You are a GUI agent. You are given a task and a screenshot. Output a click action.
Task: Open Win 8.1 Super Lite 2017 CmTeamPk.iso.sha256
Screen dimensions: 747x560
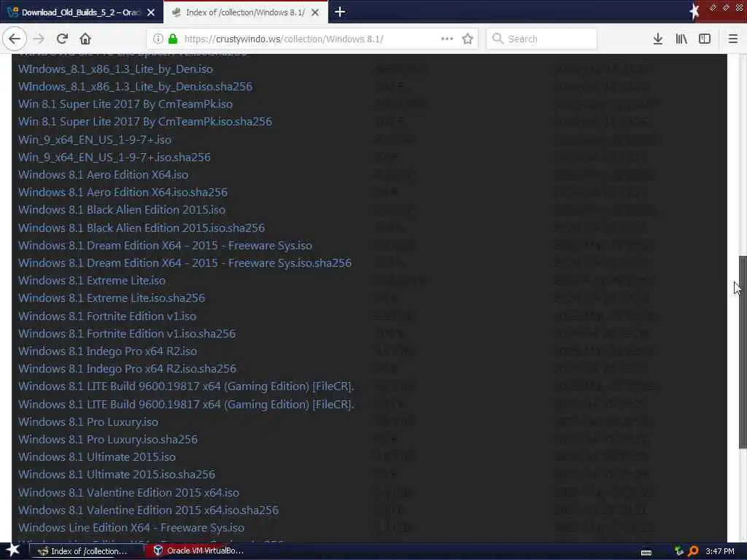click(x=145, y=122)
